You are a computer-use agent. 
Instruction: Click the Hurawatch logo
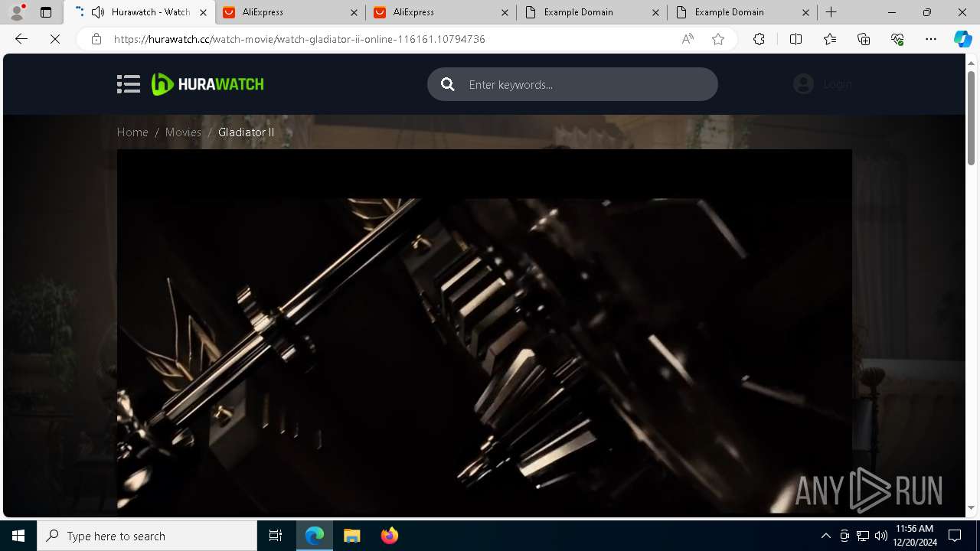coord(207,84)
